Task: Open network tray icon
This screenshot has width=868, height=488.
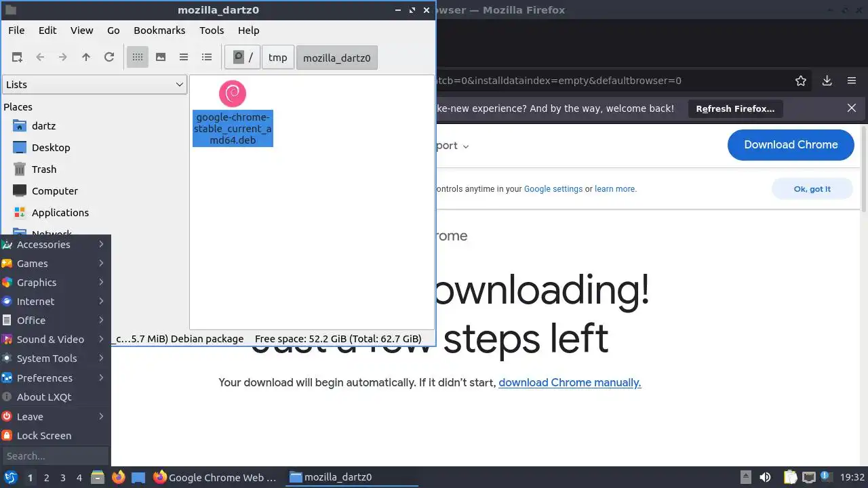Action: pos(808,477)
